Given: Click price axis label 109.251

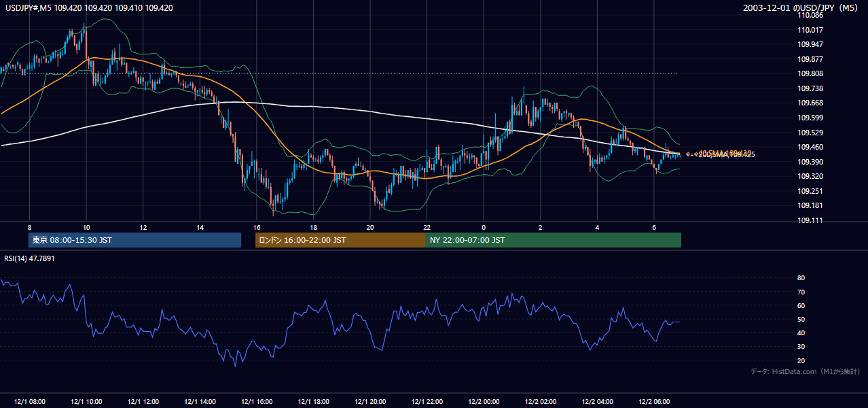Looking at the screenshot, I should [810, 191].
